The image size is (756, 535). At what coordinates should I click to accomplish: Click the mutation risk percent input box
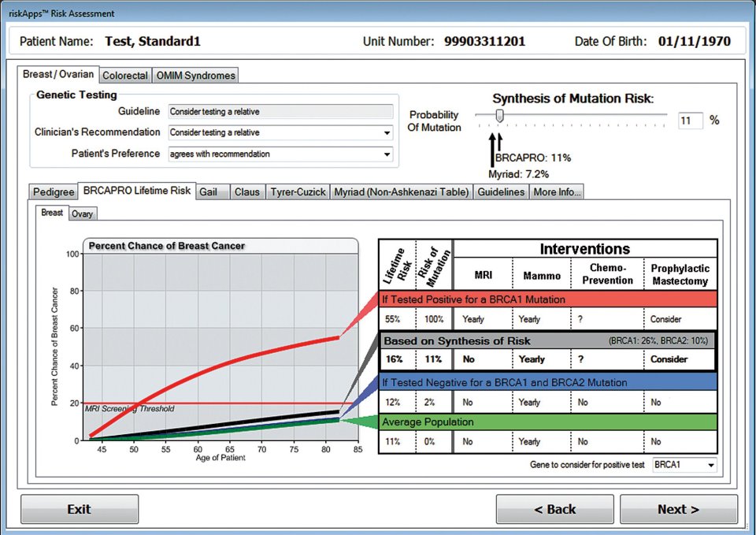coord(690,121)
